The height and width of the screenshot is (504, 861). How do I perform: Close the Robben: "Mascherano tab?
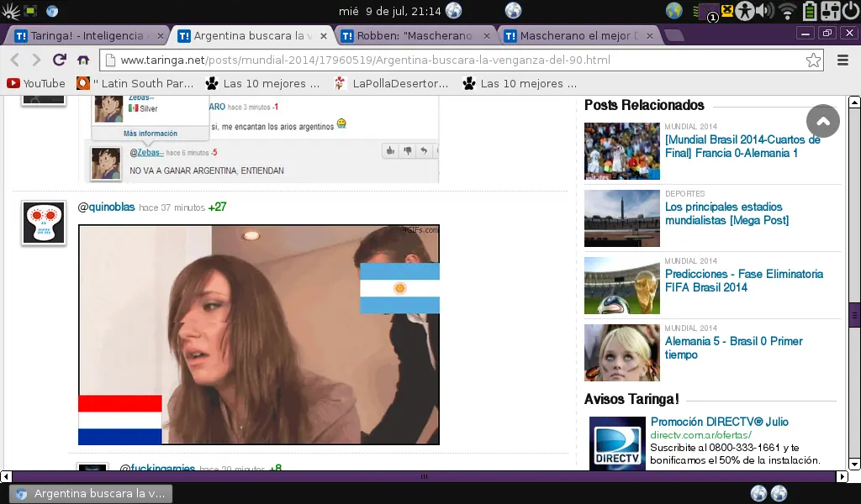tap(487, 35)
